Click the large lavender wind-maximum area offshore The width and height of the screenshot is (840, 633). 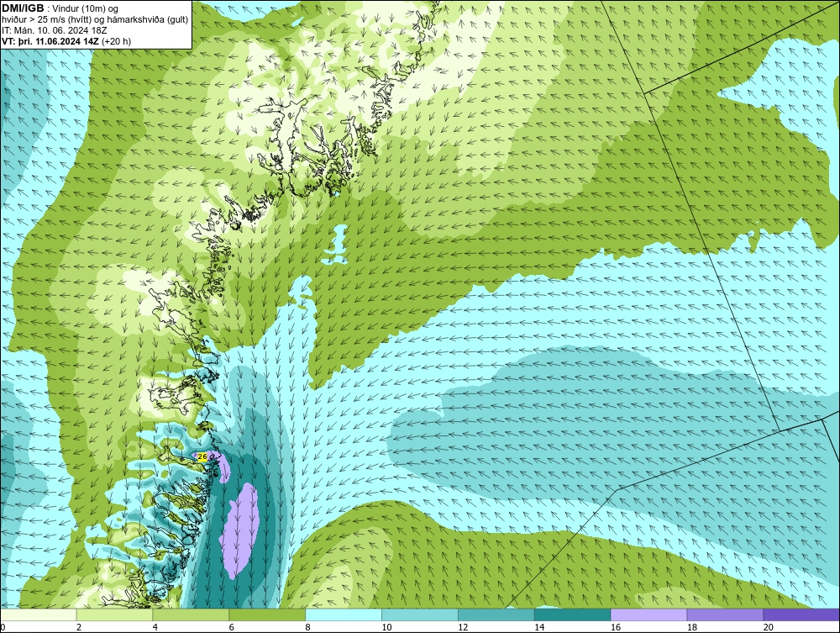pos(239,530)
